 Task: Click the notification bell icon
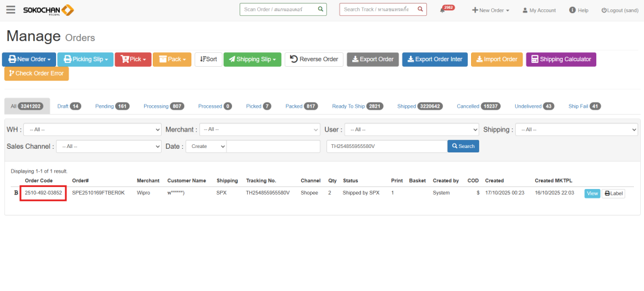tap(443, 11)
